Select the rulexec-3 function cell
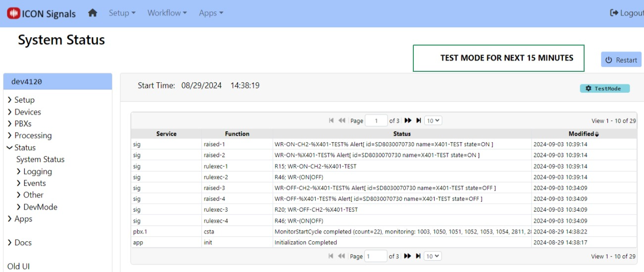The width and height of the screenshot is (644, 272). point(237,210)
